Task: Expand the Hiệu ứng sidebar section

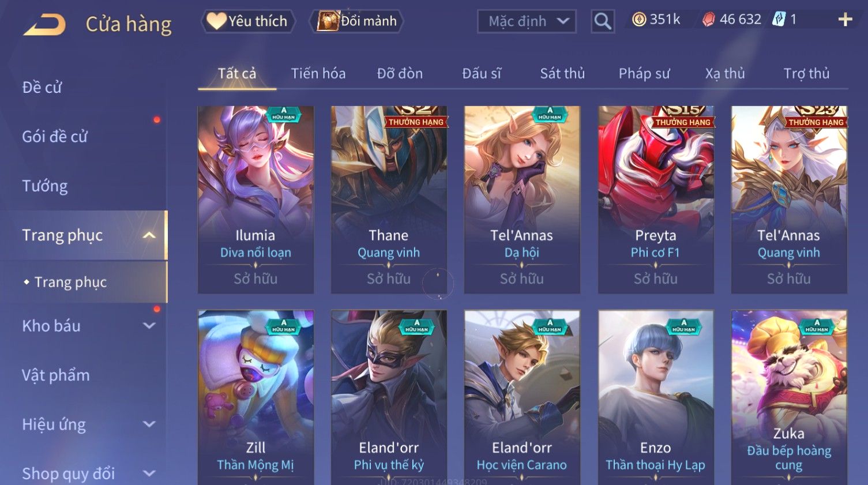Action: tap(149, 424)
